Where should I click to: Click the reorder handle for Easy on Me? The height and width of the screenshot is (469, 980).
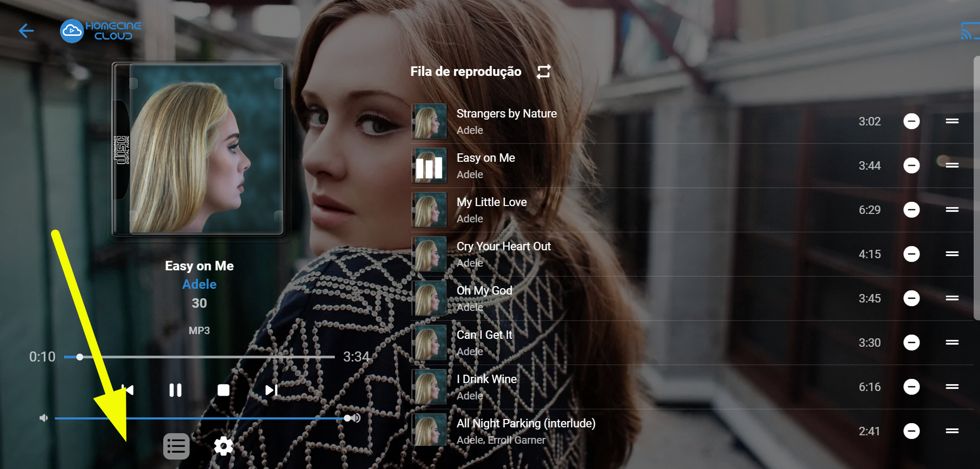[952, 165]
